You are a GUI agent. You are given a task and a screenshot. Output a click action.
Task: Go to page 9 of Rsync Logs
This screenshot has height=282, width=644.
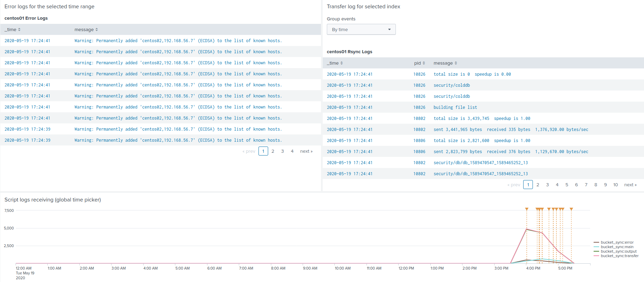click(605, 185)
